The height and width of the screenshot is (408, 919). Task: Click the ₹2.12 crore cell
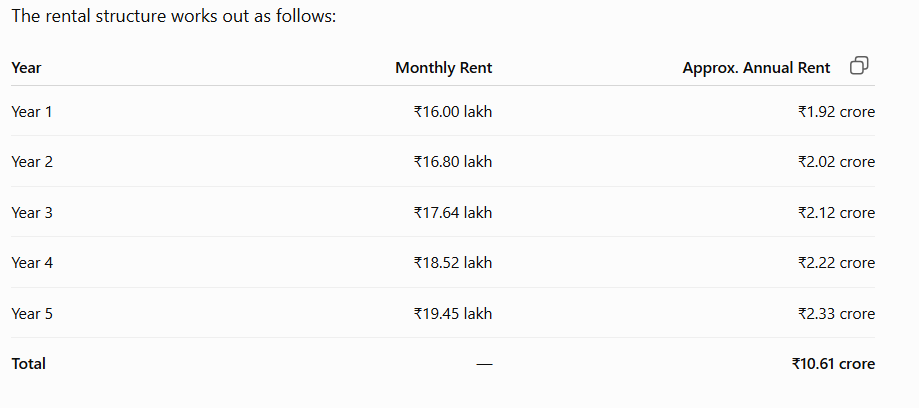[836, 212]
